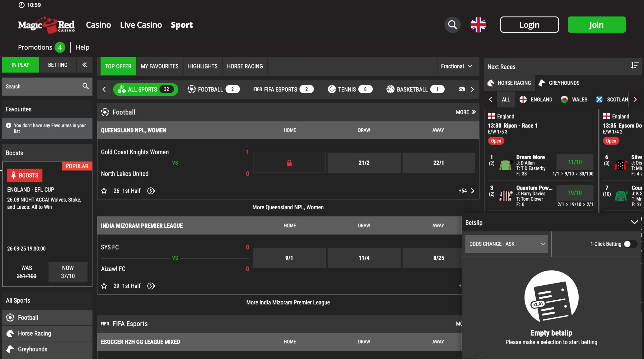Viewport: 644px width, 359px height.
Task: Switch to IN-PLAY mode
Action: coord(21,65)
